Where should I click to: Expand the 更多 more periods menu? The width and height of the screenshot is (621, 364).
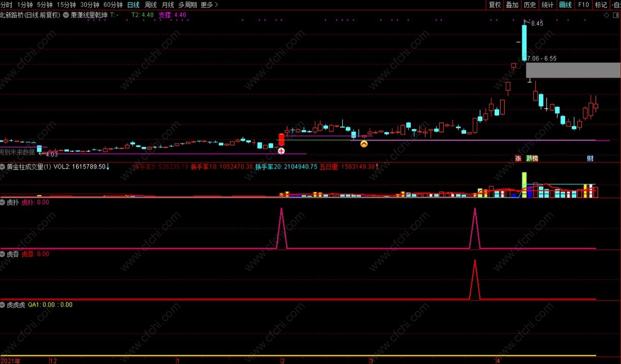pos(209,5)
